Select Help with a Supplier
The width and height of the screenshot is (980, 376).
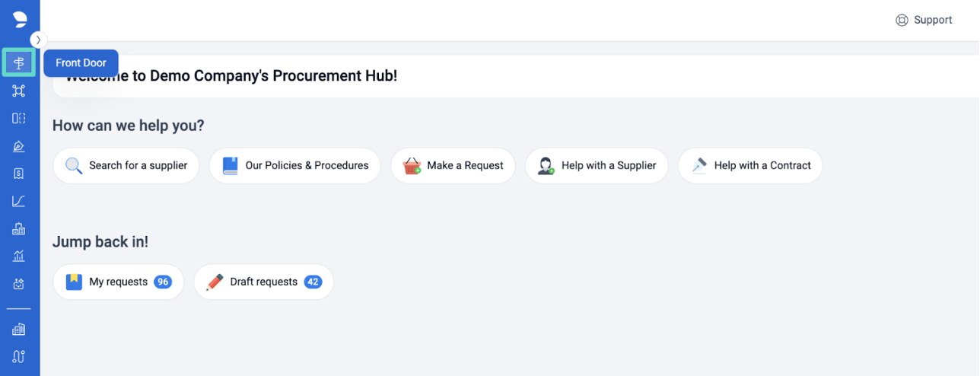click(x=597, y=165)
